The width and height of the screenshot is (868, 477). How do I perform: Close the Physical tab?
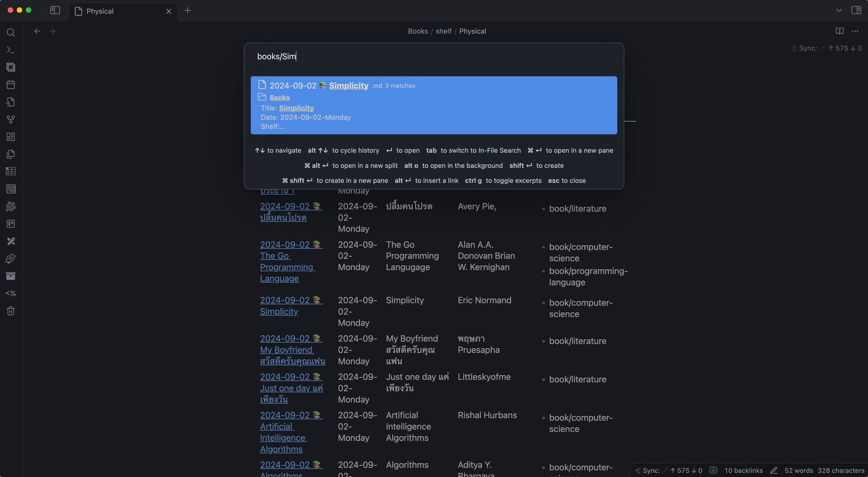[x=169, y=11]
